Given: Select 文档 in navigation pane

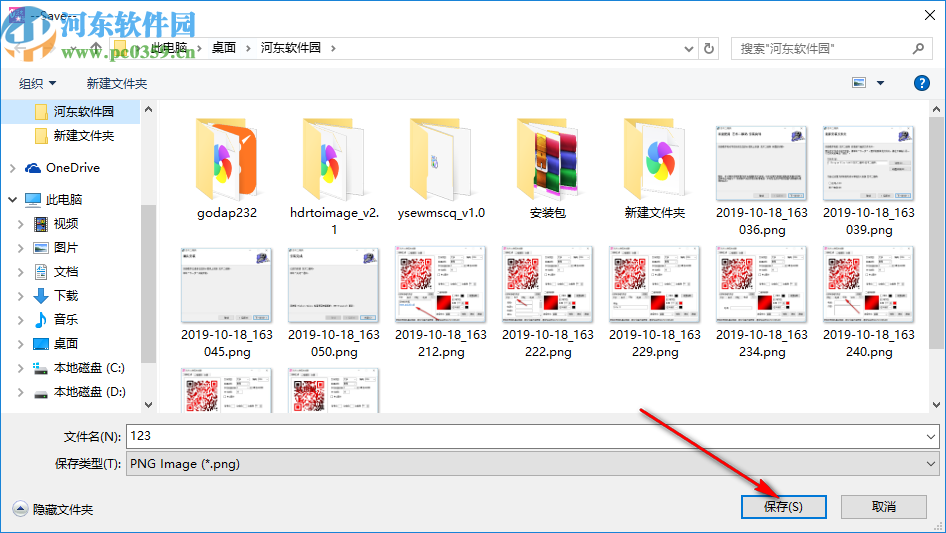Looking at the screenshot, I should click(66, 272).
